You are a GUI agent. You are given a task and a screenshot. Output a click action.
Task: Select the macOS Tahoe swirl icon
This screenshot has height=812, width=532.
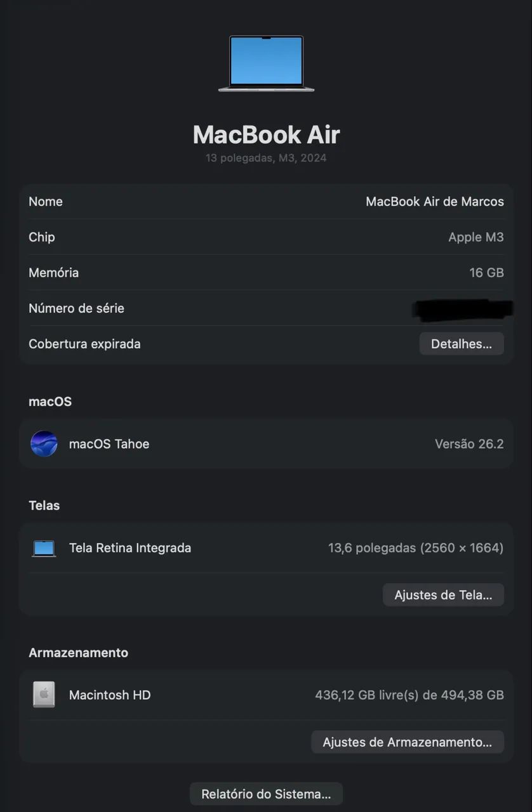(44, 443)
